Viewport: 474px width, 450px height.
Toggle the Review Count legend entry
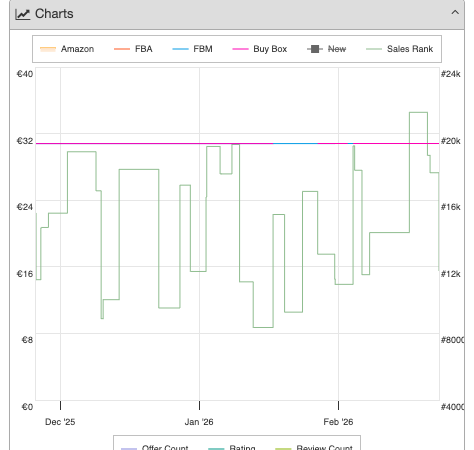314,447
